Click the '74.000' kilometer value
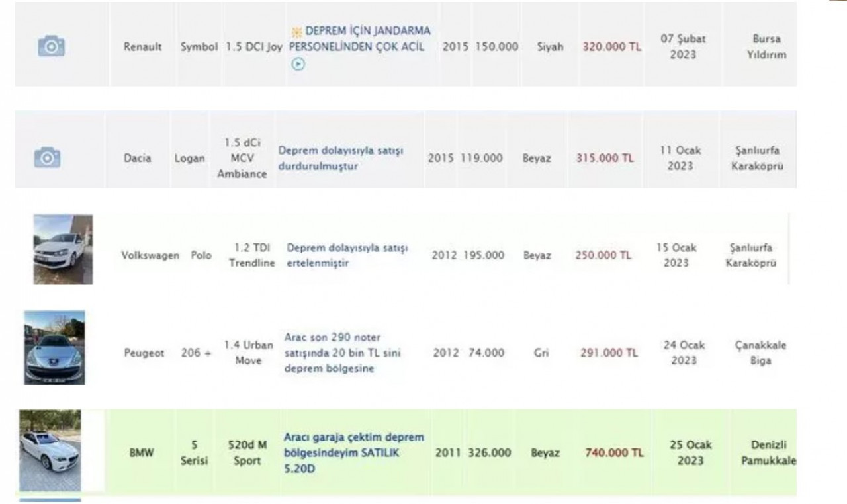The image size is (847, 504). pos(488,353)
